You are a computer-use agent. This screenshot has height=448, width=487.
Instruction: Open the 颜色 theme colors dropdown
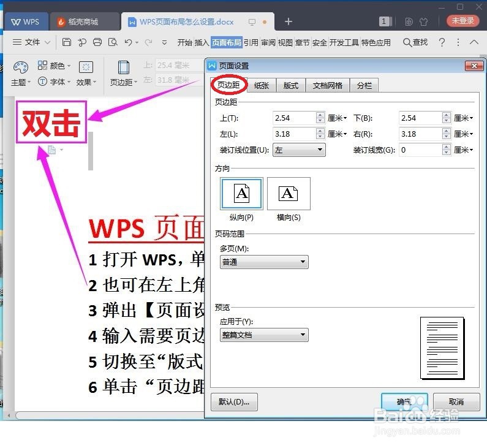pos(55,66)
